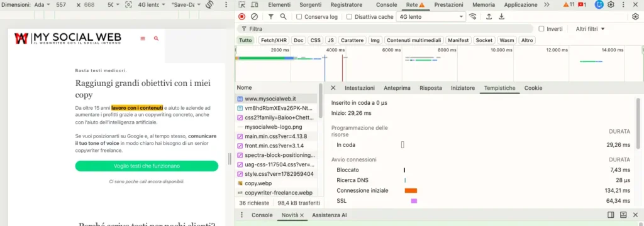Switch to the Sorgenti tab
This screenshot has height=226, width=644.
pos(311,5)
